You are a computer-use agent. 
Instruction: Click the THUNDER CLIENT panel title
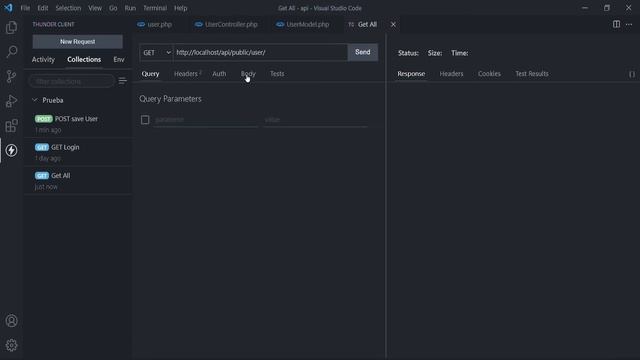[x=53, y=24]
